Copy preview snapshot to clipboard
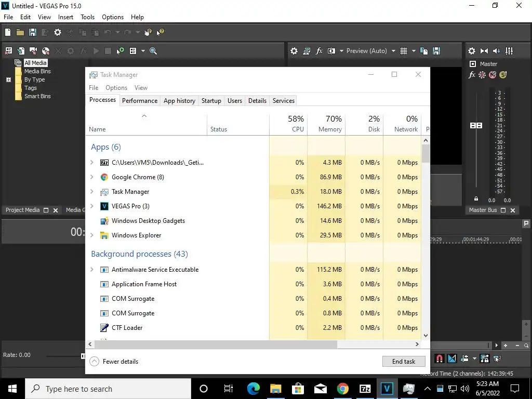532x399 pixels. point(424,51)
